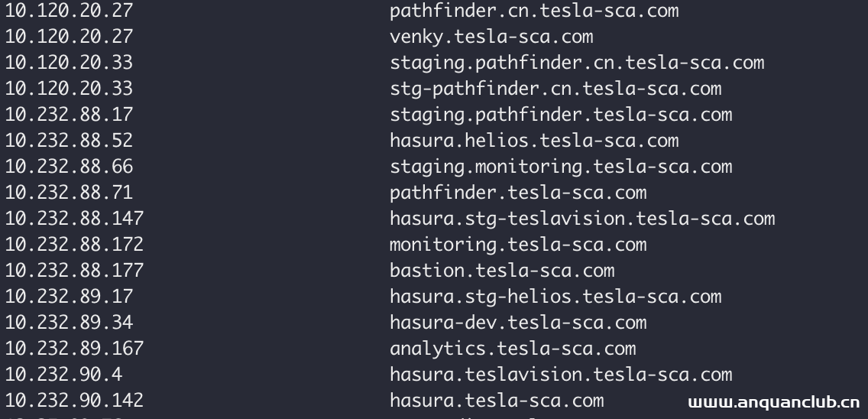Click bastion.tesla-sca.com hostname
Viewport: 868px width, 419px height.
point(501,271)
